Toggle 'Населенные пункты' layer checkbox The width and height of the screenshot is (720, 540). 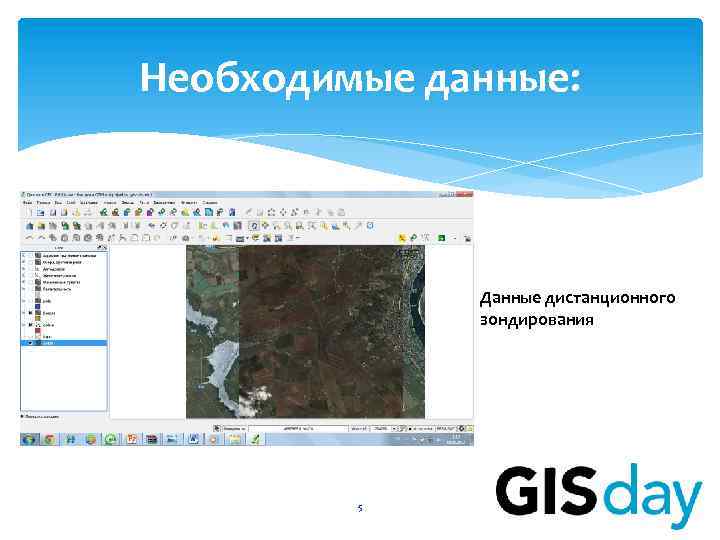coord(31,282)
